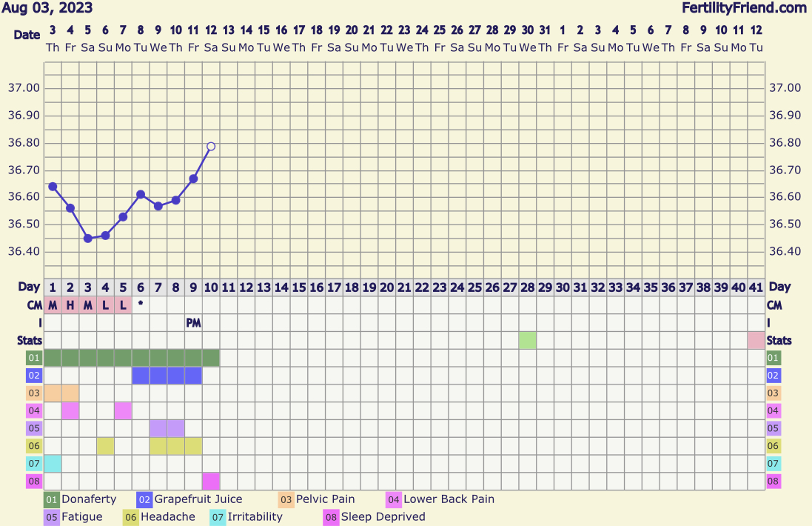This screenshot has height=526, width=812.
Task: Select the Irritability cell on day 1
Action: (x=53, y=464)
